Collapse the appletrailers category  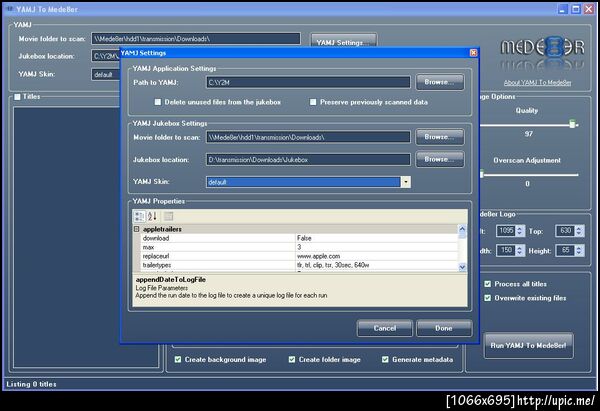click(x=137, y=229)
